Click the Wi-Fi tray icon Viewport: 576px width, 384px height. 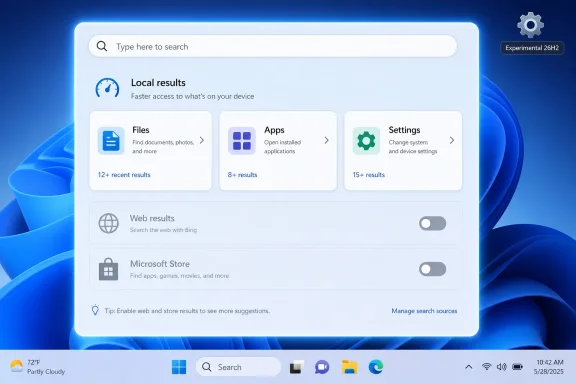[487, 366]
